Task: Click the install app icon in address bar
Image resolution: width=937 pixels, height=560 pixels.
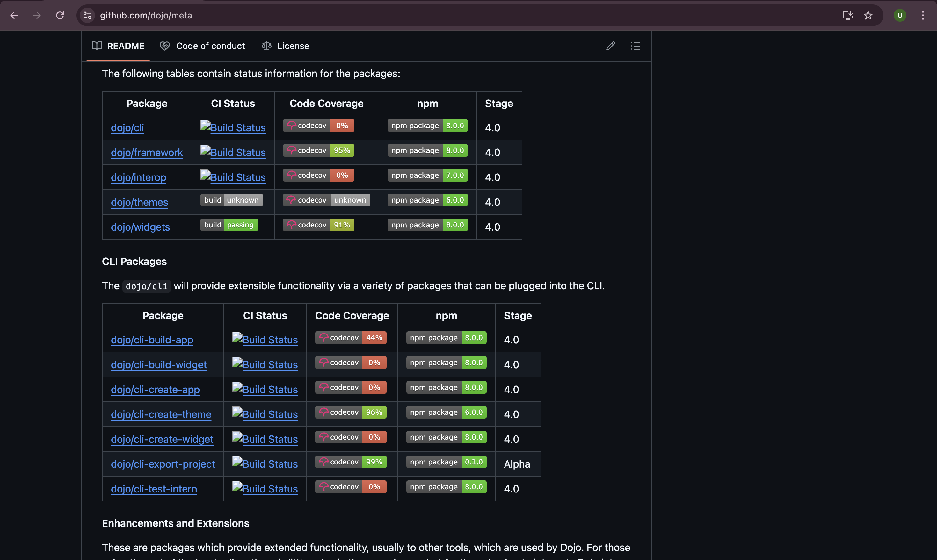Action: [x=847, y=15]
